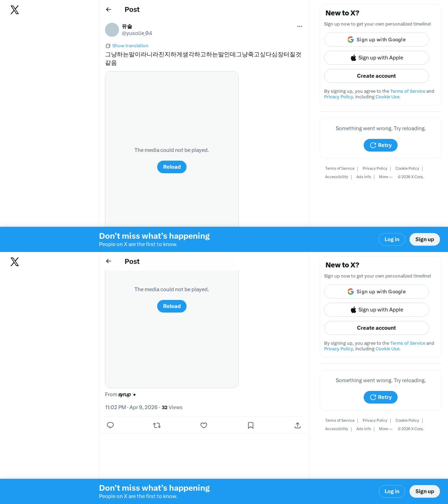
Task: Click the post timestamp 11:02 PM Apr 9
Action: pyautogui.click(x=131, y=407)
